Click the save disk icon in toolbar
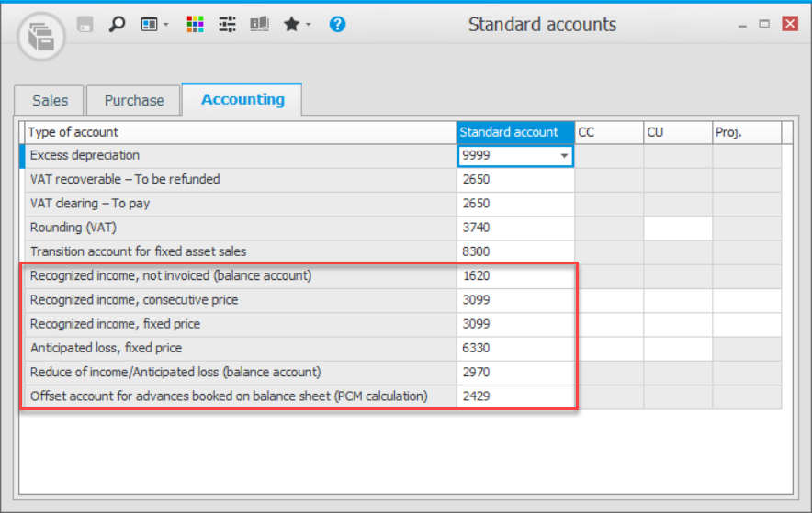Screen dimensions: 812x513 (85, 25)
